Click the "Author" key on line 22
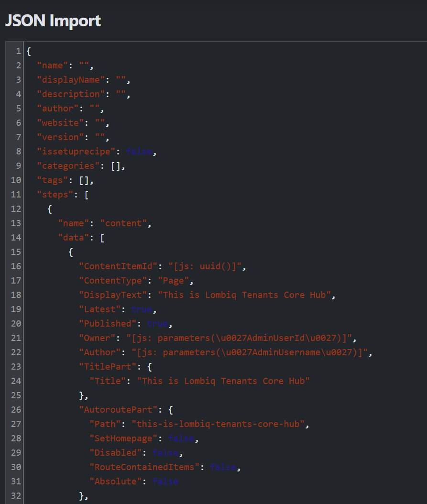Viewport: 427px width, 504px height. click(x=99, y=352)
